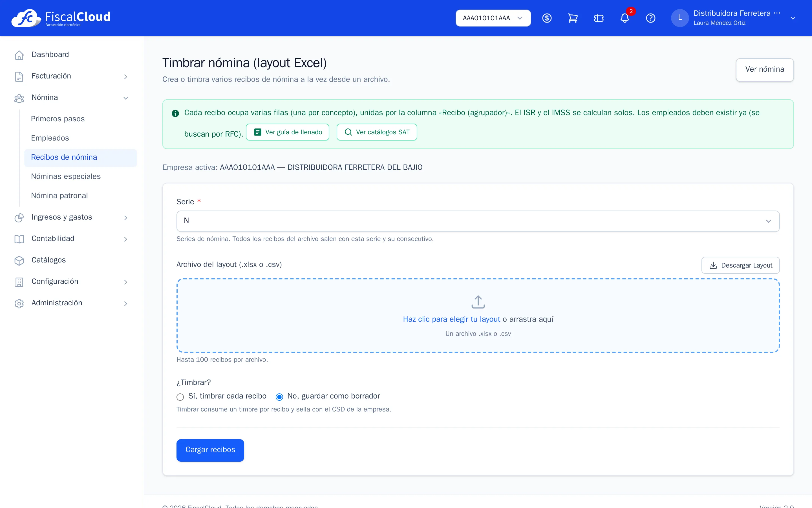Click the user avatar with letter L
This screenshot has width=812, height=508.
680,18
